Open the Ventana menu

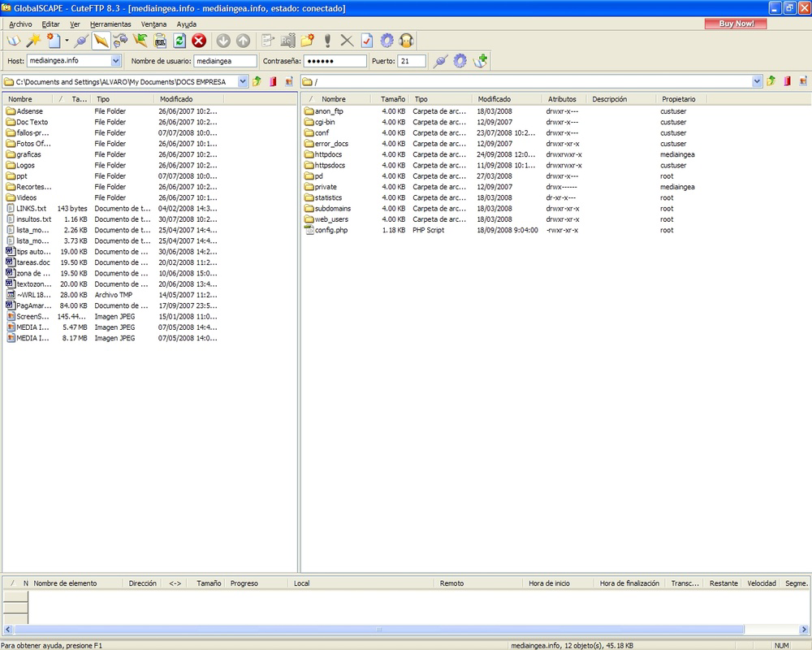153,24
